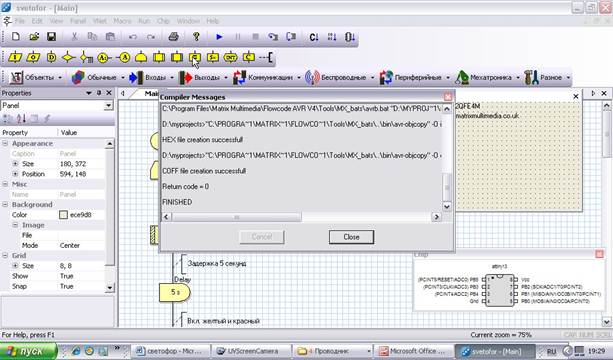Click the 5 s Delay flowchart block
This screenshot has width=613, height=360.
coord(175,292)
